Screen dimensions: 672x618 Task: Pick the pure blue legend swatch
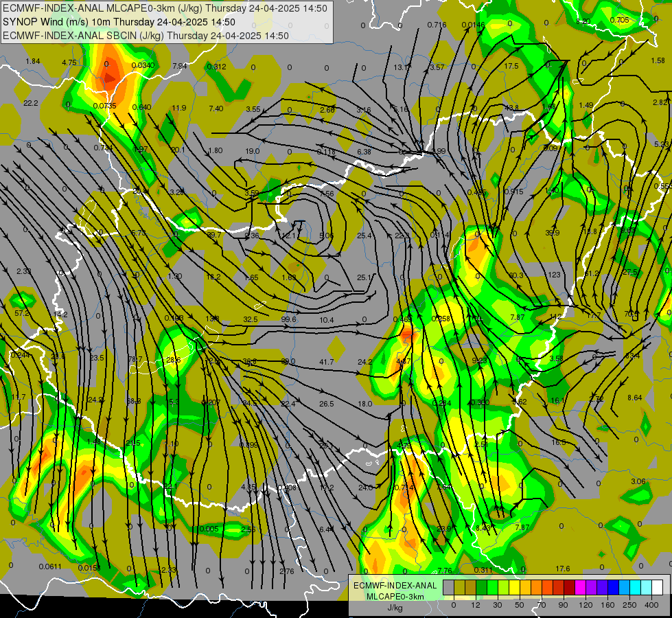613,587
